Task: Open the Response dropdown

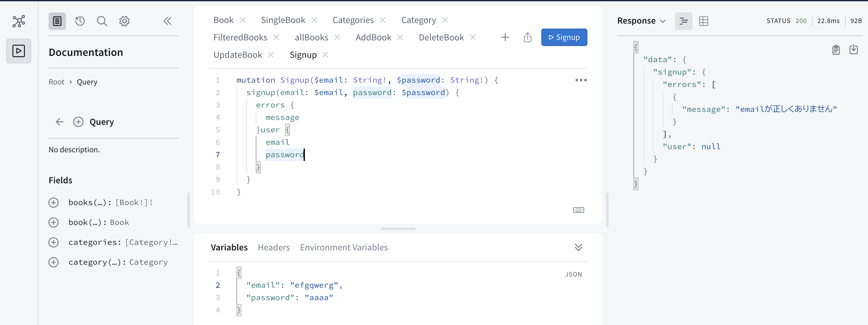Action: (641, 21)
